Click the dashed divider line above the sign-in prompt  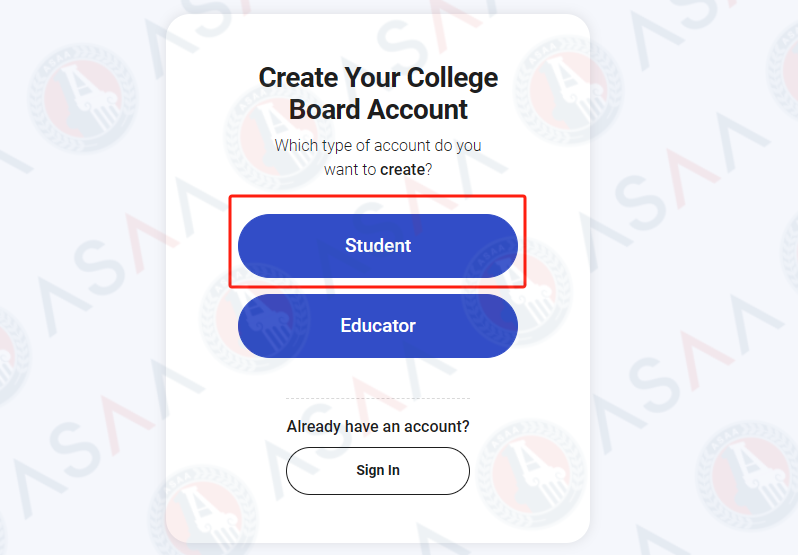[x=378, y=399]
